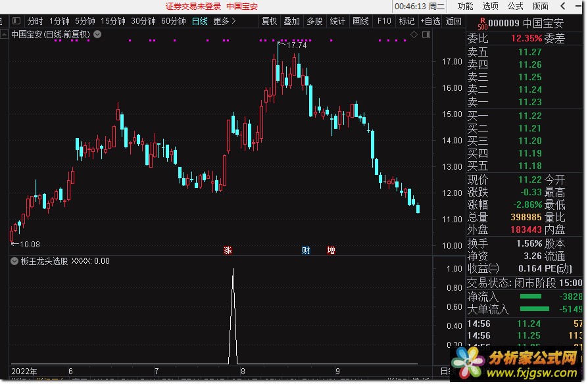588x384 pixels.
Task: Open the 功能 menu
Action: pos(466,6)
